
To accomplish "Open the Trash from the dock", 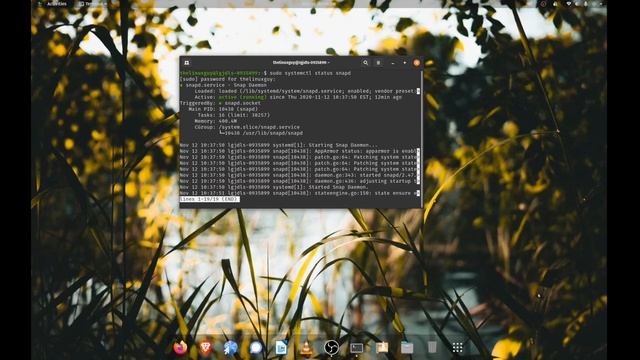I will point(432,347).
